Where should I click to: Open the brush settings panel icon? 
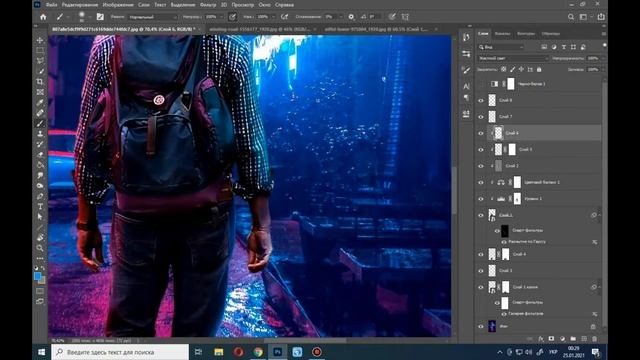coord(100,17)
